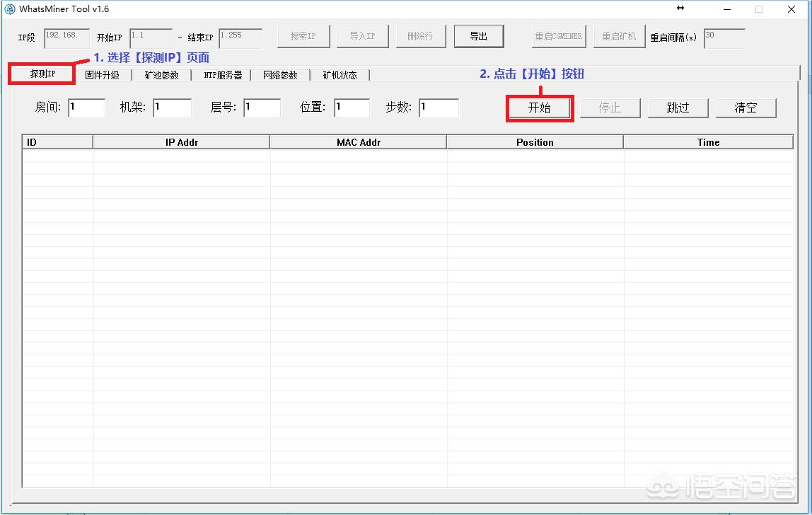Click the 位置 input box

coord(352,108)
